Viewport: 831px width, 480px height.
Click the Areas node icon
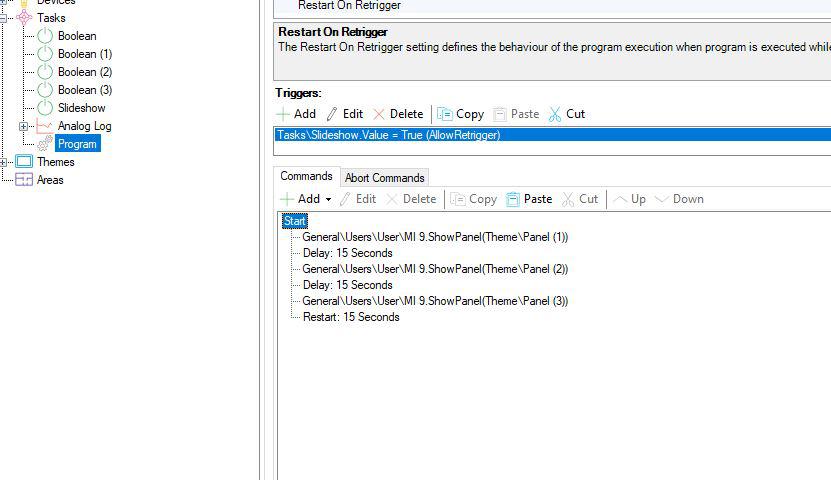click(x=24, y=180)
